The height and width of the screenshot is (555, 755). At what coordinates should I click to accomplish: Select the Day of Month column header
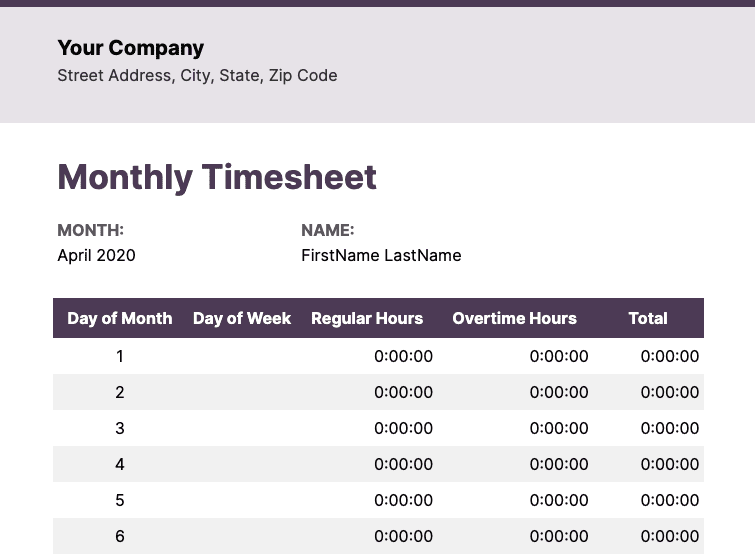click(x=120, y=318)
